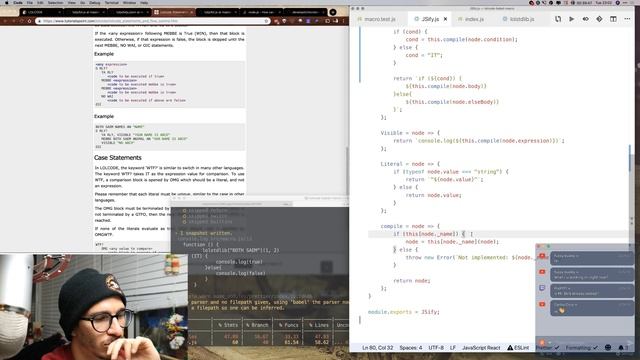Click the 'Visible = node => {' code line
Image resolution: width=640 pixels, height=360 pixels.
pos(410,133)
